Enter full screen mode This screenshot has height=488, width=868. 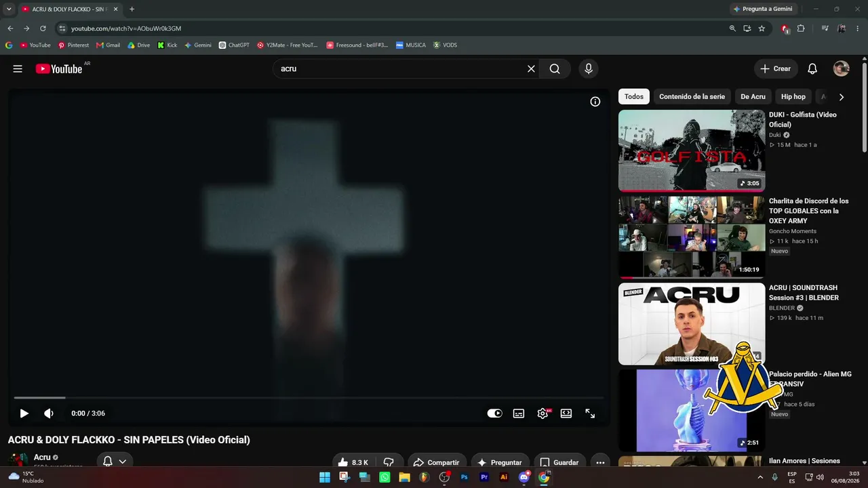590,413
